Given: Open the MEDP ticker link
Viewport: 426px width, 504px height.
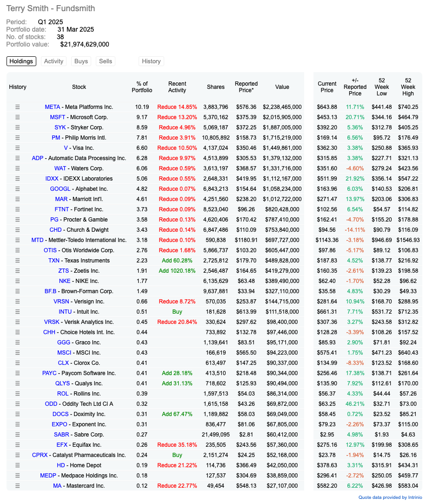Looking at the screenshot, I should [48, 476].
